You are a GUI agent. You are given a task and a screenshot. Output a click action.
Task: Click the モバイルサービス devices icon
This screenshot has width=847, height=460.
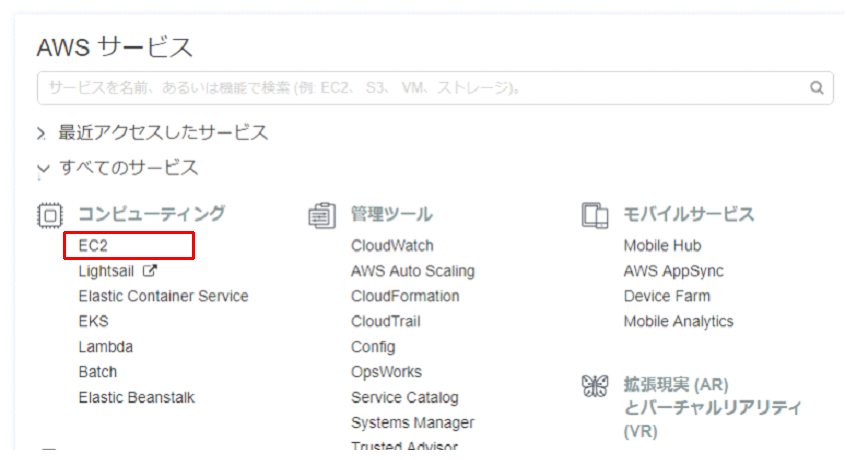pyautogui.click(x=595, y=215)
